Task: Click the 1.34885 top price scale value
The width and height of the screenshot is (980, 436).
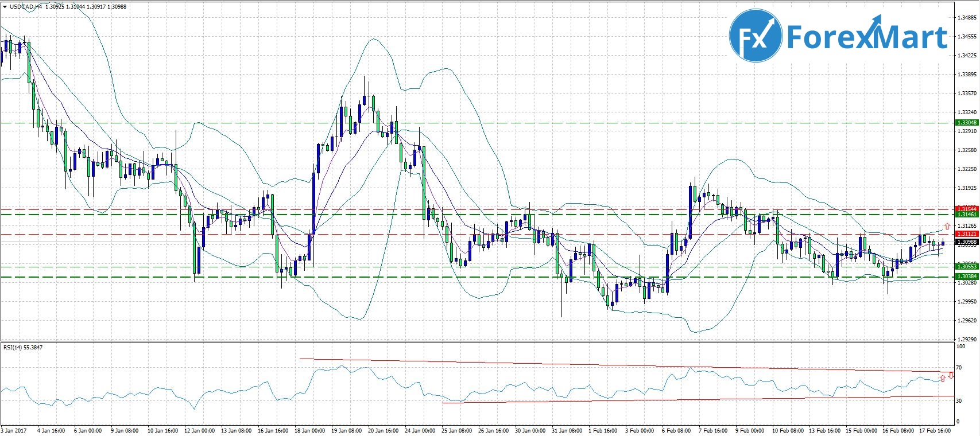Action: pos(967,18)
